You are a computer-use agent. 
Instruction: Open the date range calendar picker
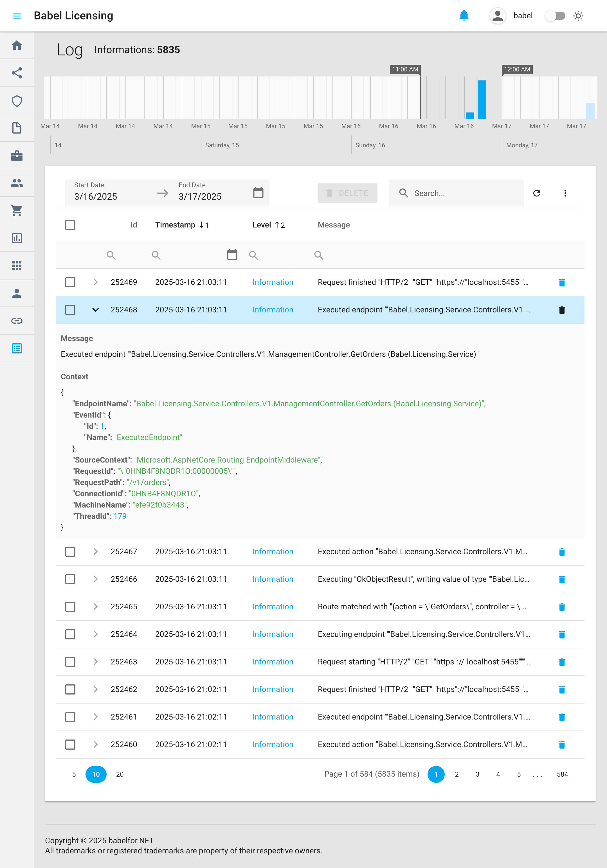[258, 193]
